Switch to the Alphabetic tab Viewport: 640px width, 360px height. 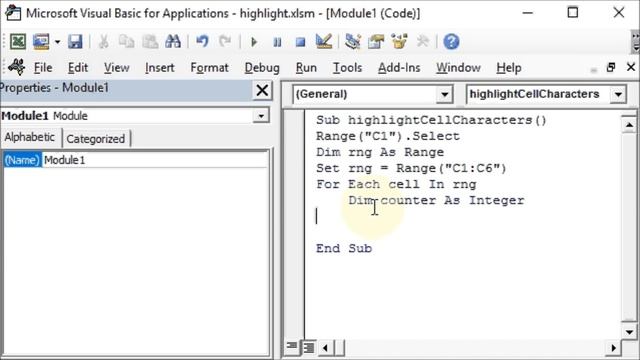click(30, 138)
